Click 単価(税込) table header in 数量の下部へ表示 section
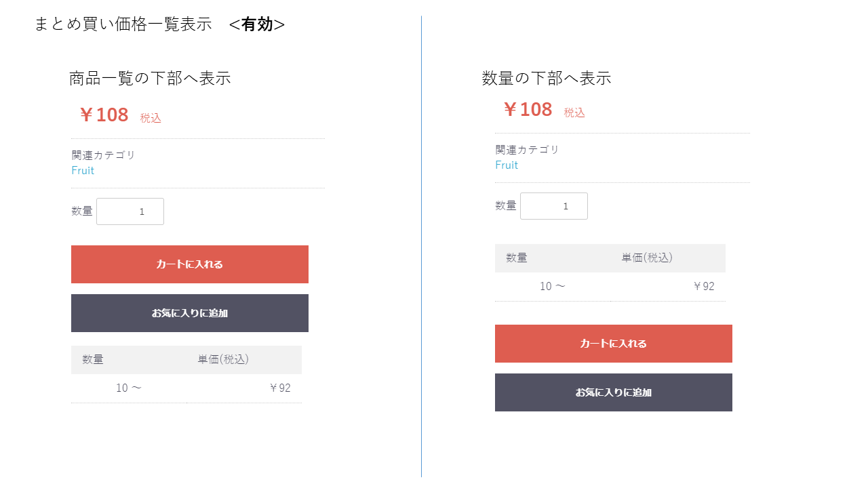The width and height of the screenshot is (868, 488). click(647, 258)
